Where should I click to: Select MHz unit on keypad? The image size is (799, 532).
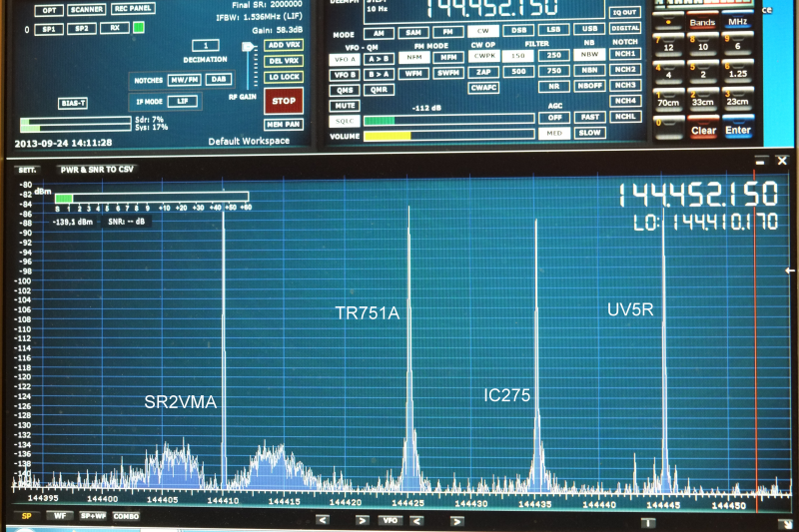tap(737, 21)
